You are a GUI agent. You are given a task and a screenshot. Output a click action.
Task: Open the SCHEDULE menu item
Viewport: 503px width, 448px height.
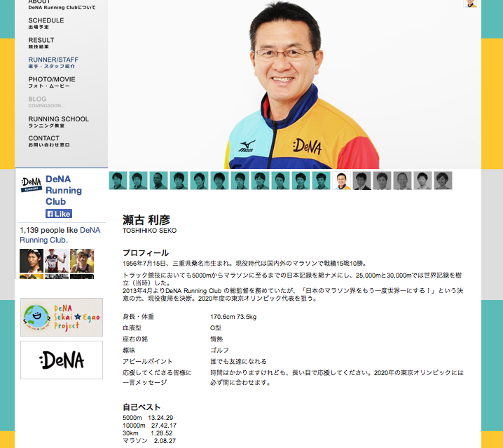click(46, 23)
